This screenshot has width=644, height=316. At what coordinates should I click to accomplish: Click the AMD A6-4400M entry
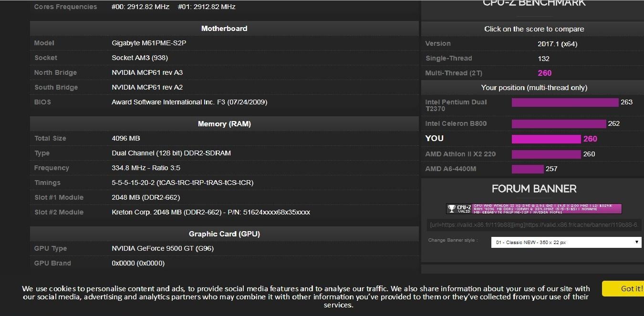pos(451,169)
